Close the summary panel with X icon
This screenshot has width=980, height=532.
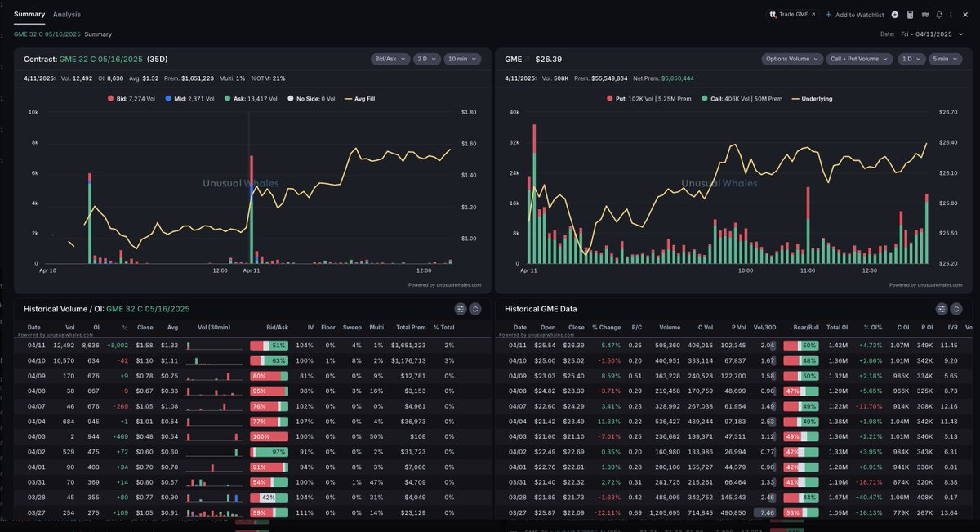[x=965, y=15]
